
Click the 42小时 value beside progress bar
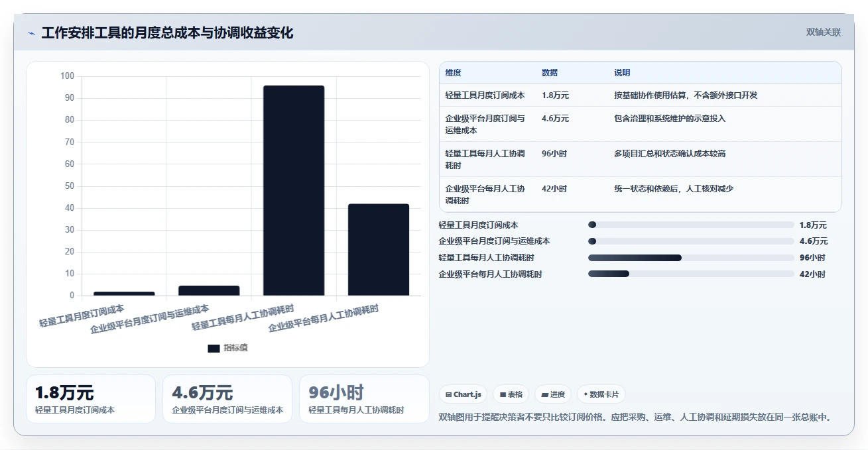pos(812,274)
